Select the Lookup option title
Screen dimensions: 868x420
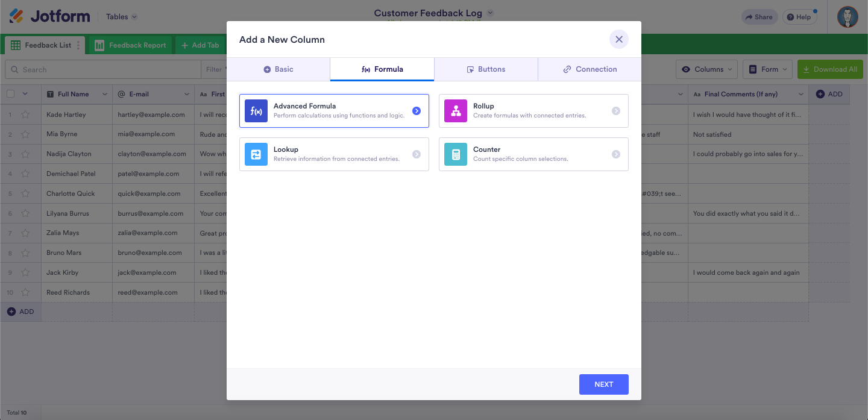[286, 149]
